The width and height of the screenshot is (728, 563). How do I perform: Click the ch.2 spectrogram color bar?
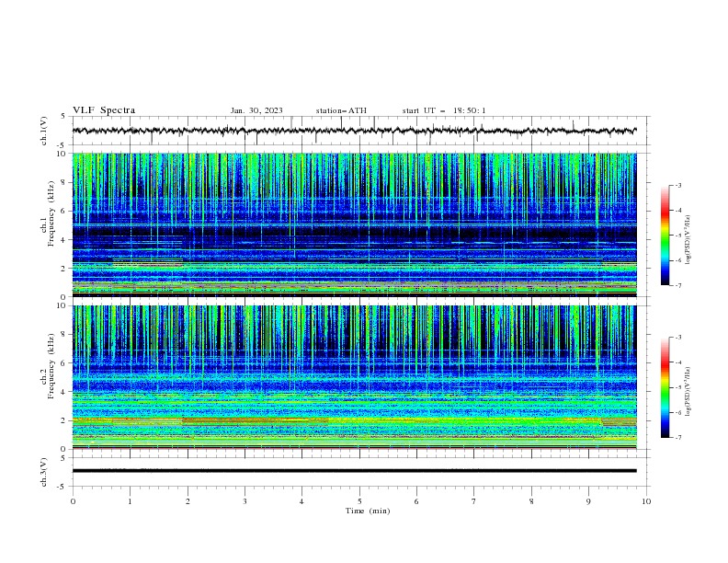(665, 387)
